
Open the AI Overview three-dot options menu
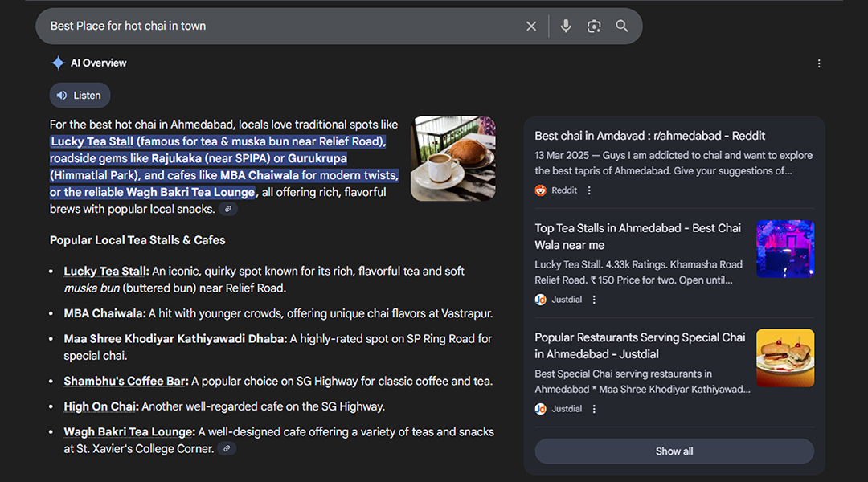[x=819, y=63]
